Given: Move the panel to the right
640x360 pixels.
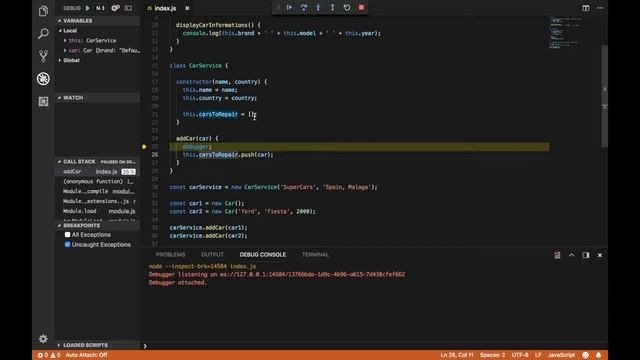Looking at the screenshot, I should pos(586,255).
